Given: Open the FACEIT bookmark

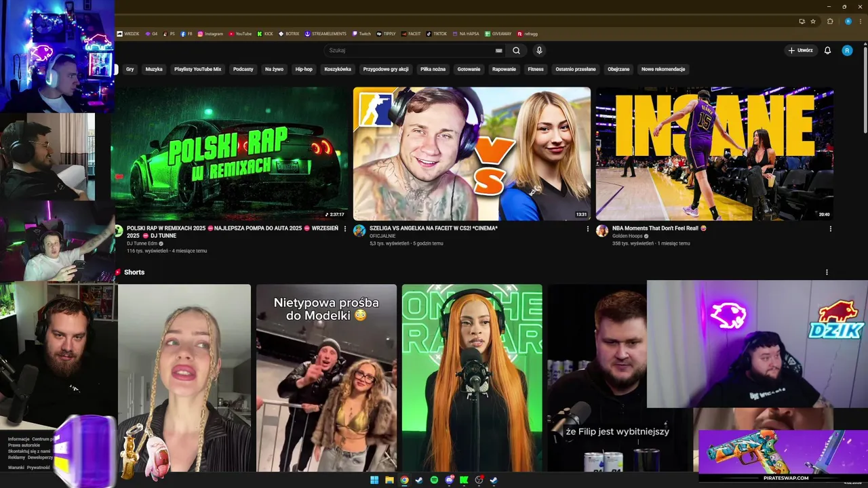Looking at the screenshot, I should click(x=411, y=33).
